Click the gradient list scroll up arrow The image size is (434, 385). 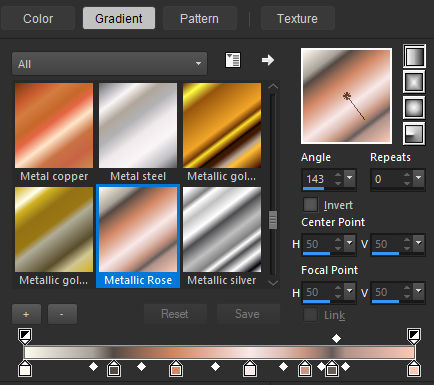[x=273, y=87]
